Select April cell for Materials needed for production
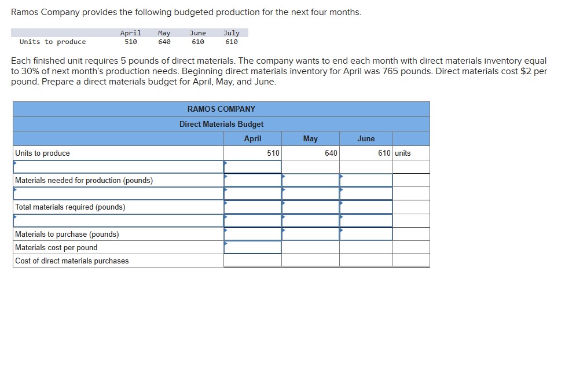The height and width of the screenshot is (392, 587). coord(253,180)
